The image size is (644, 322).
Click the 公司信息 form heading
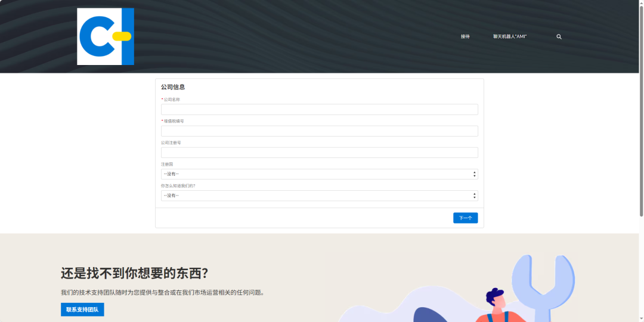point(173,87)
